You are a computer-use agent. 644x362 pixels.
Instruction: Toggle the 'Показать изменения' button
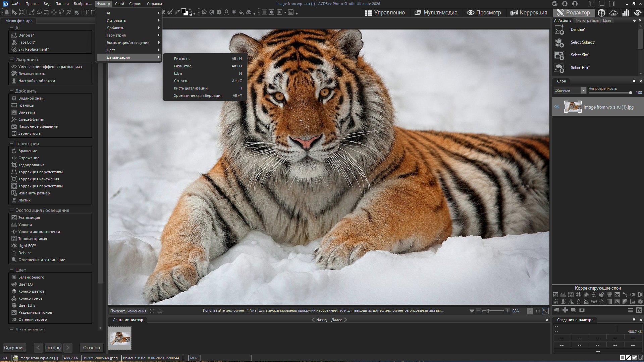128,311
